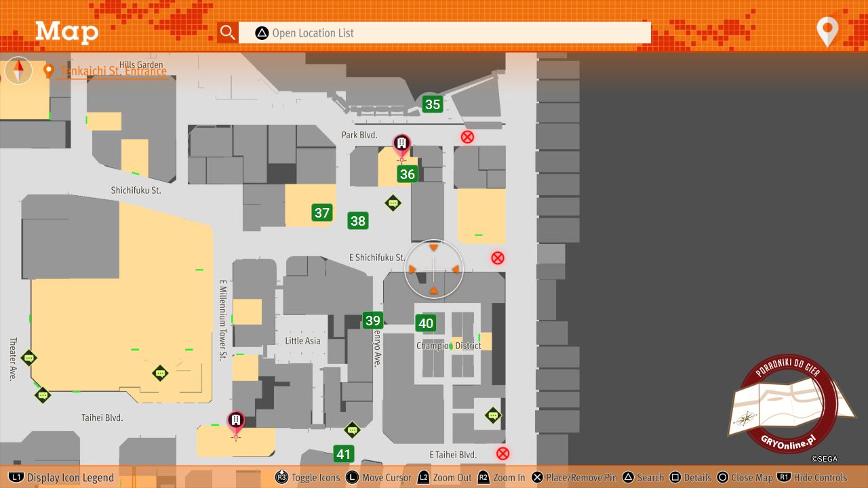Click the E Taihei Blvd. label
The height and width of the screenshot is (488, 868).
click(454, 454)
